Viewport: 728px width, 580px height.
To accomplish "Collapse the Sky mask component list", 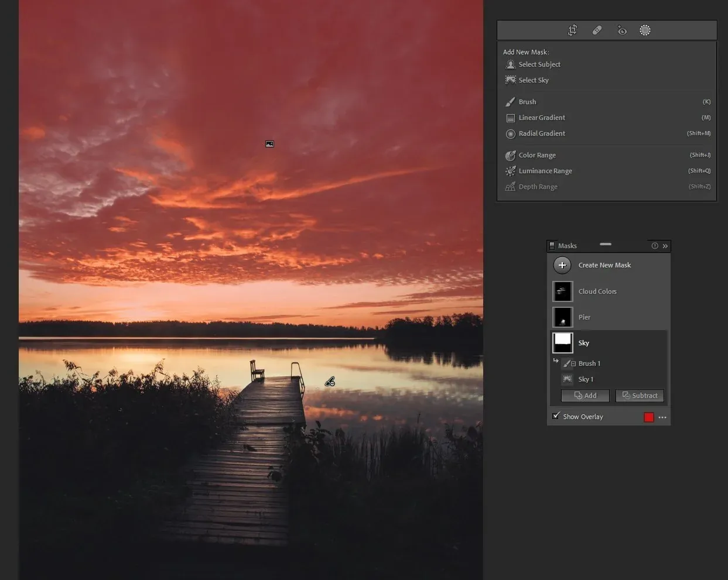I will click(556, 361).
